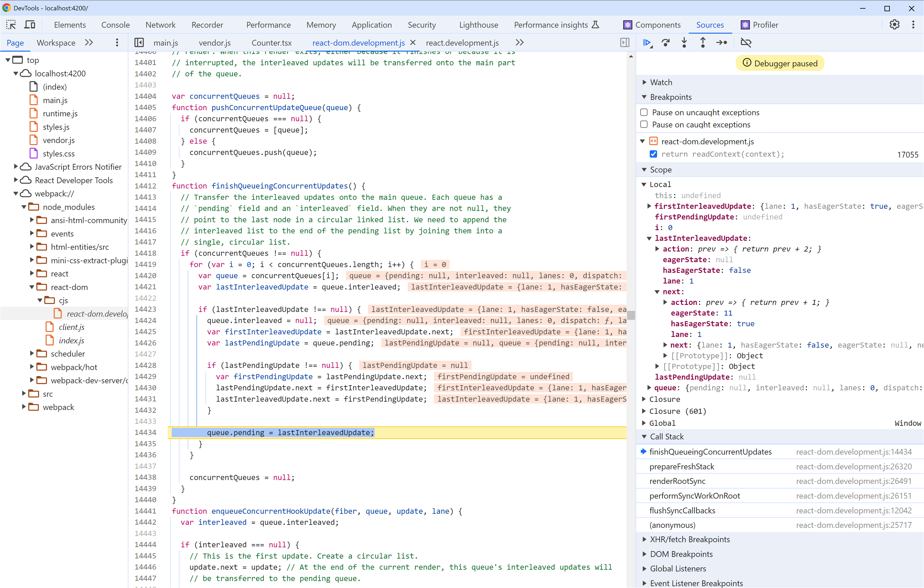Screen dimensions: 924x588
Task: Activate the inspect element picker icon
Action: coord(11,25)
